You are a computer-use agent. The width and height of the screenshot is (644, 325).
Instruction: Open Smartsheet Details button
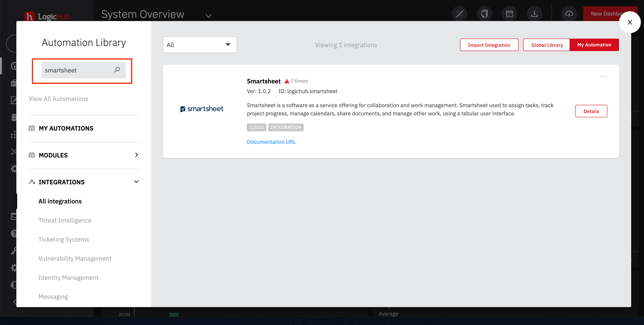(x=591, y=111)
